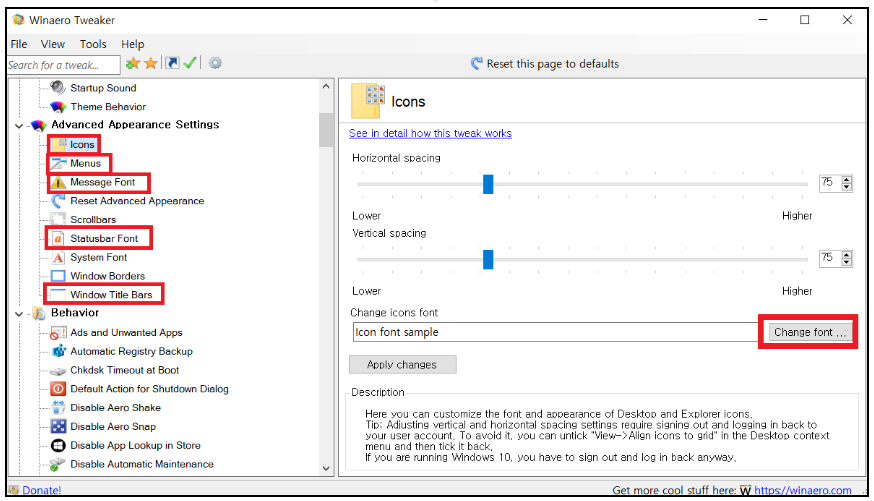
Task: Click the Icon font sample text box
Action: pos(556,332)
